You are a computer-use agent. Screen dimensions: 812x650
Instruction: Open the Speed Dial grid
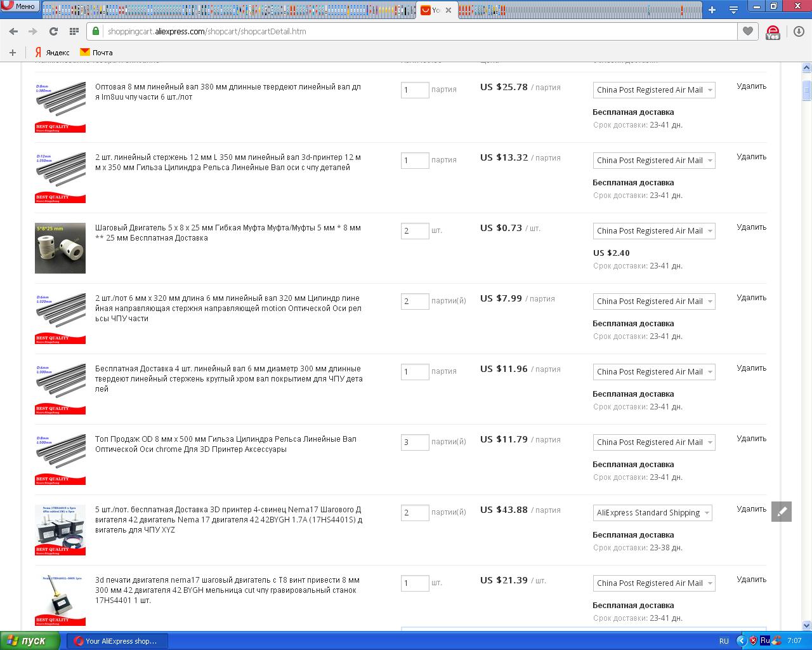(74, 31)
